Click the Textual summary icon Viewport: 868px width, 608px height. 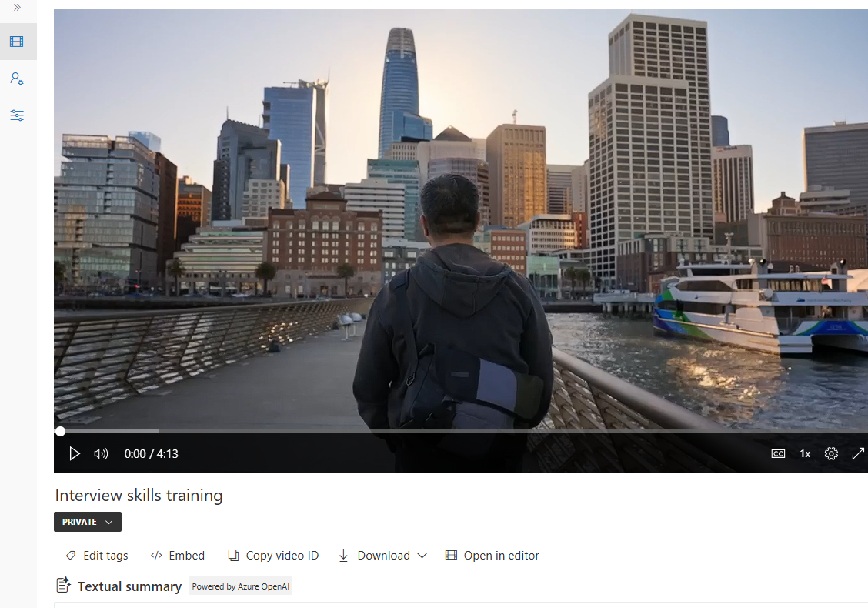63,585
